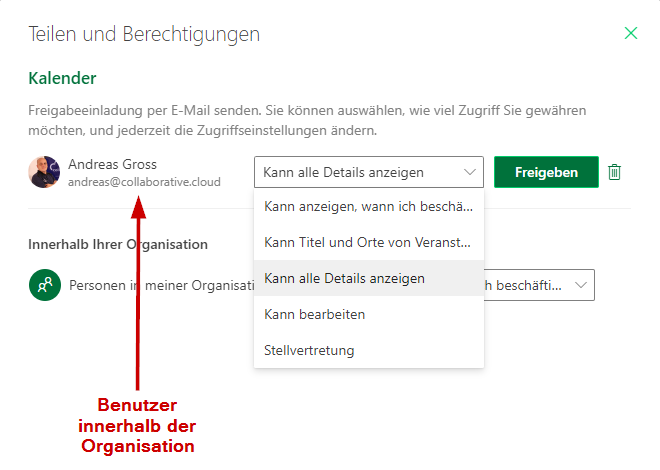Click the andreas@collaborative.cloud email address
The height and width of the screenshot is (470, 660).
pyautogui.click(x=144, y=182)
